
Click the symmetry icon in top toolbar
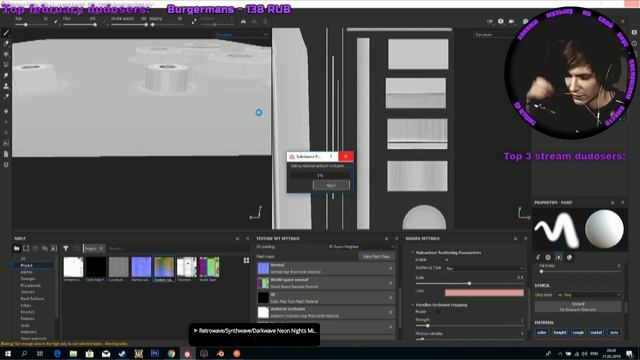coord(243,21)
